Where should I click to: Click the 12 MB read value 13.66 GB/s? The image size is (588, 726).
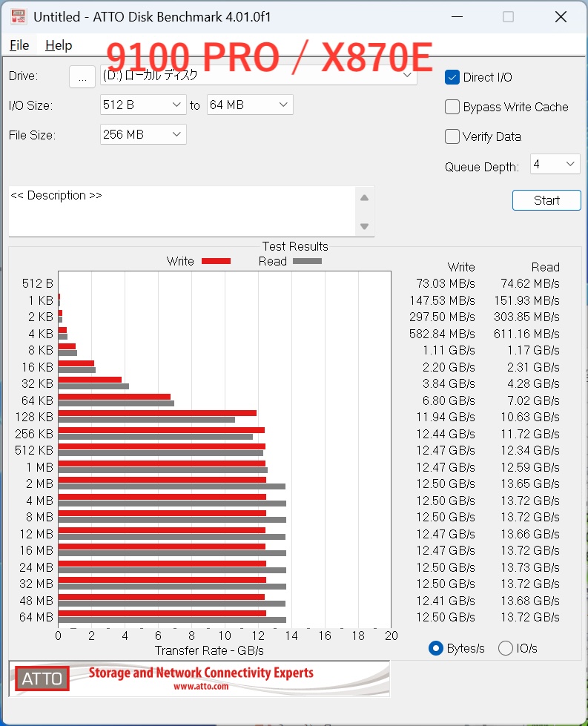pyautogui.click(x=530, y=534)
